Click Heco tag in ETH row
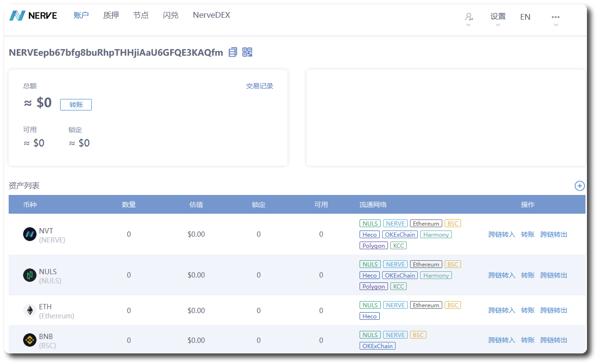 tap(370, 316)
